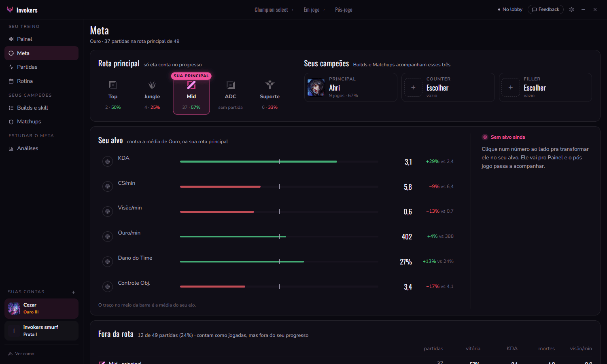Image resolution: width=607 pixels, height=364 pixels.
Task: Switch to Pós-jogo tab
Action: coord(344,10)
